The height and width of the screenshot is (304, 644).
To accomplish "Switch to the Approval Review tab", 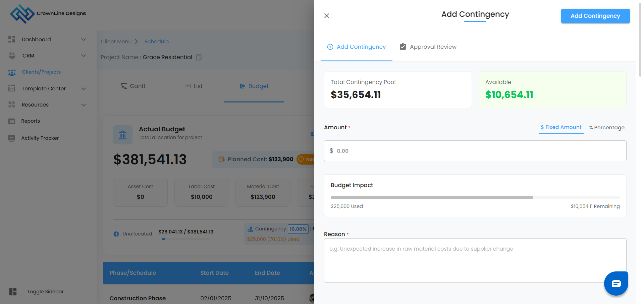I will 428,47.
